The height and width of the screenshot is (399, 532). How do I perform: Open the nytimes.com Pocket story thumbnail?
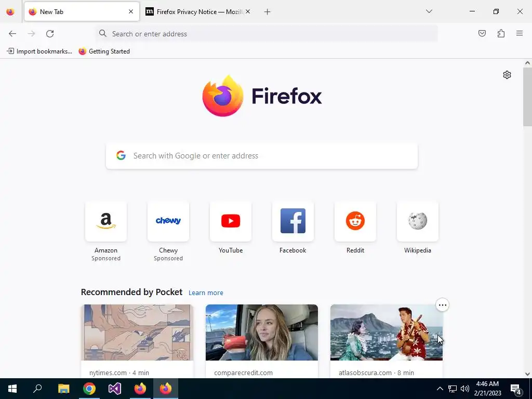pyautogui.click(x=137, y=332)
